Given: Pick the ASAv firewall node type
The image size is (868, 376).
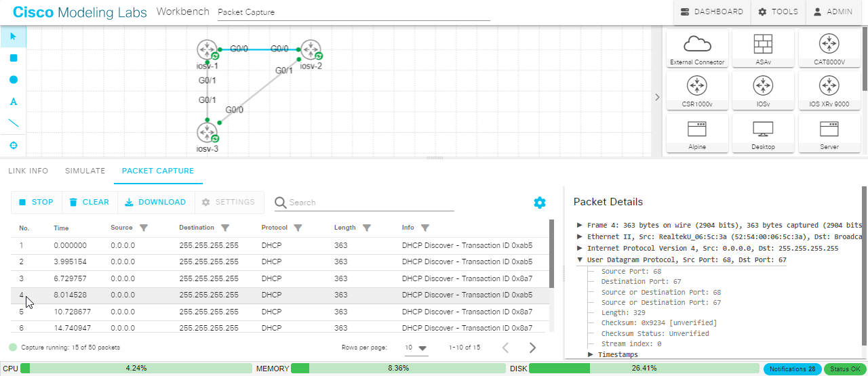Looking at the screenshot, I should [x=763, y=49].
